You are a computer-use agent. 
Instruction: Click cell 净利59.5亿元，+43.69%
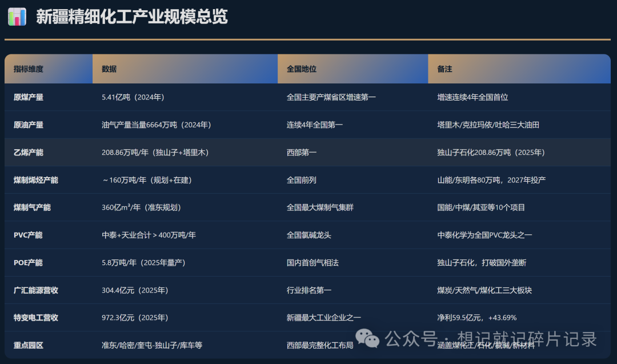tap(477, 318)
